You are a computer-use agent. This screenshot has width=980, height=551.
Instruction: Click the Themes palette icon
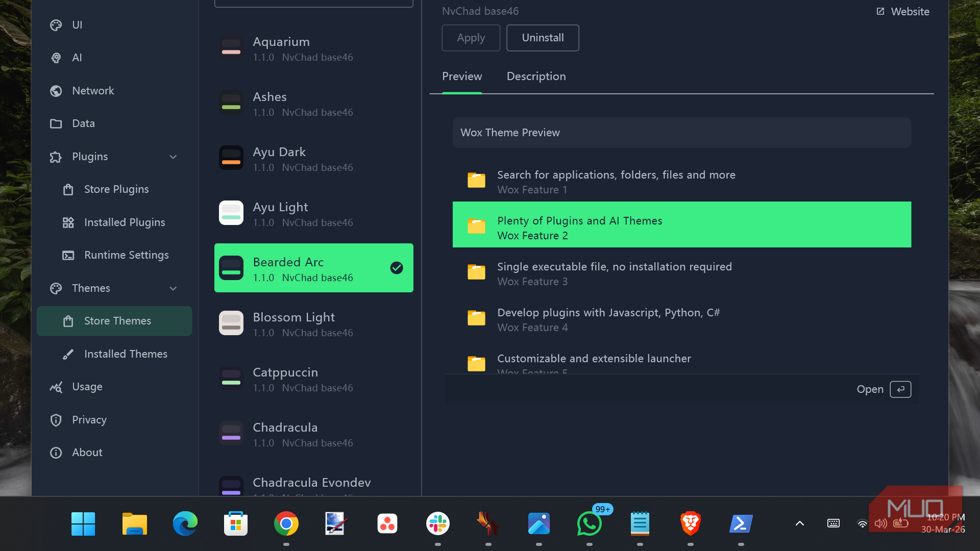[56, 288]
